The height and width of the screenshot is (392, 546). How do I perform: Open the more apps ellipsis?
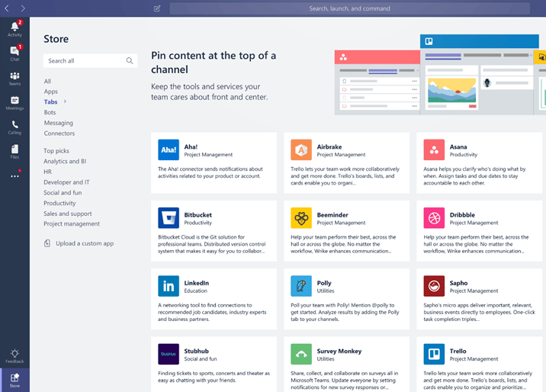click(14, 176)
